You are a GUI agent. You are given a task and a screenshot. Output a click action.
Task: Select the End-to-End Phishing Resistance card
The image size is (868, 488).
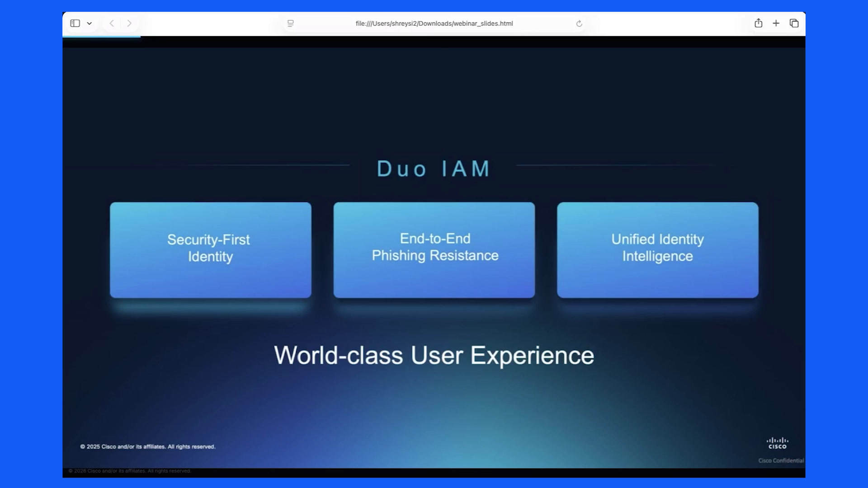(434, 250)
